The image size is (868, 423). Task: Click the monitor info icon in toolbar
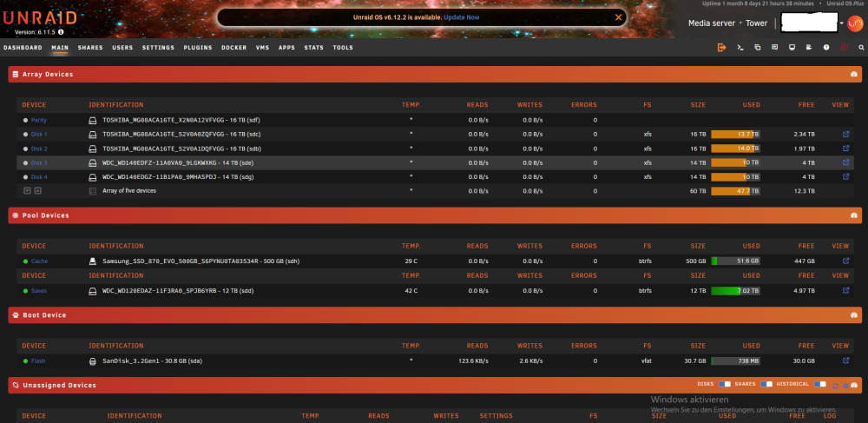pyautogui.click(x=792, y=48)
